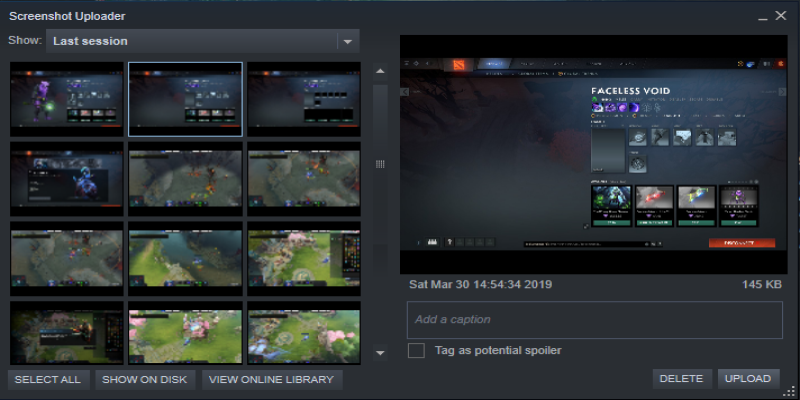Select the last thumbnail in second row
The width and height of the screenshot is (800, 400).
(x=304, y=179)
